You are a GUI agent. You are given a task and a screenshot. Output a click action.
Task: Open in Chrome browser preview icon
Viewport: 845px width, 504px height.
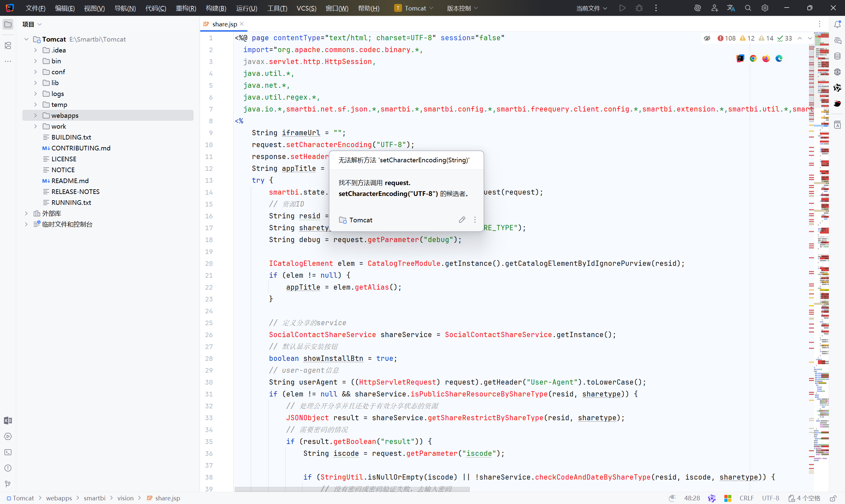point(753,58)
